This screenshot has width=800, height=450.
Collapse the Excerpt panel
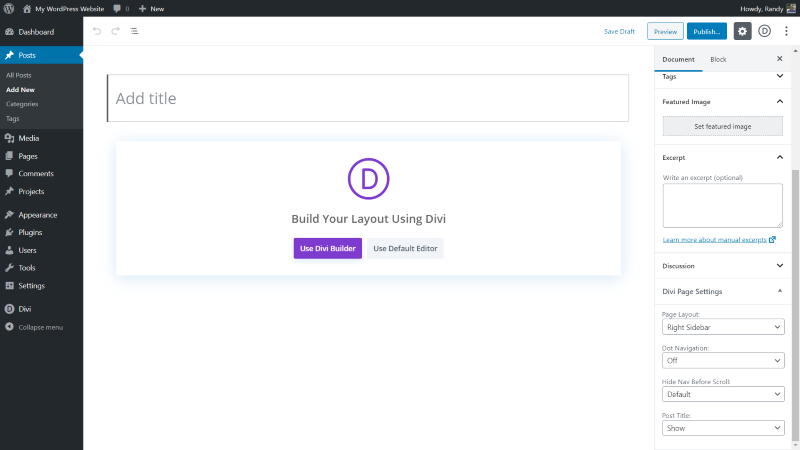click(722, 158)
